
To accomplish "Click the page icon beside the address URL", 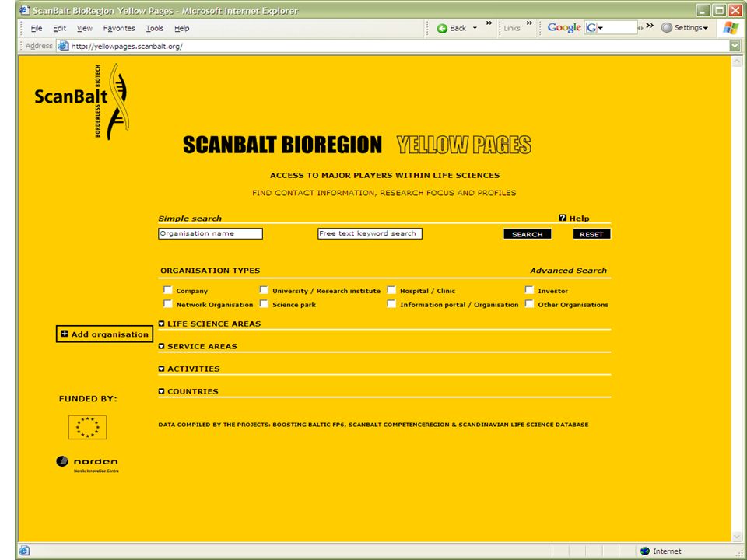I will point(63,46).
